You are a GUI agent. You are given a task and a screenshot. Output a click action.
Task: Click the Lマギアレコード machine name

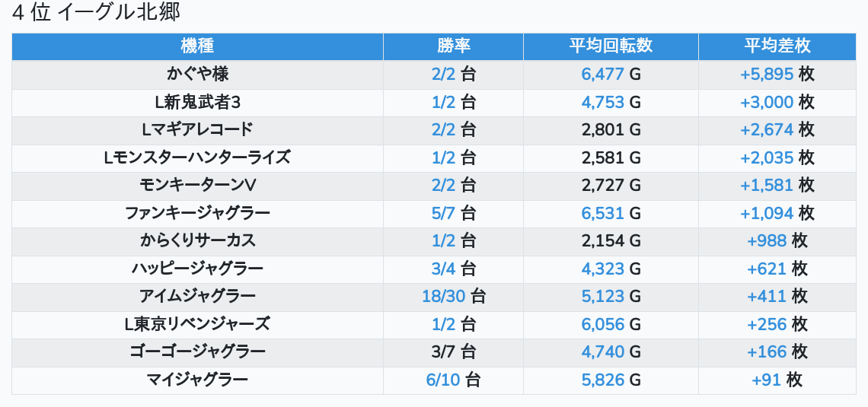point(197,130)
